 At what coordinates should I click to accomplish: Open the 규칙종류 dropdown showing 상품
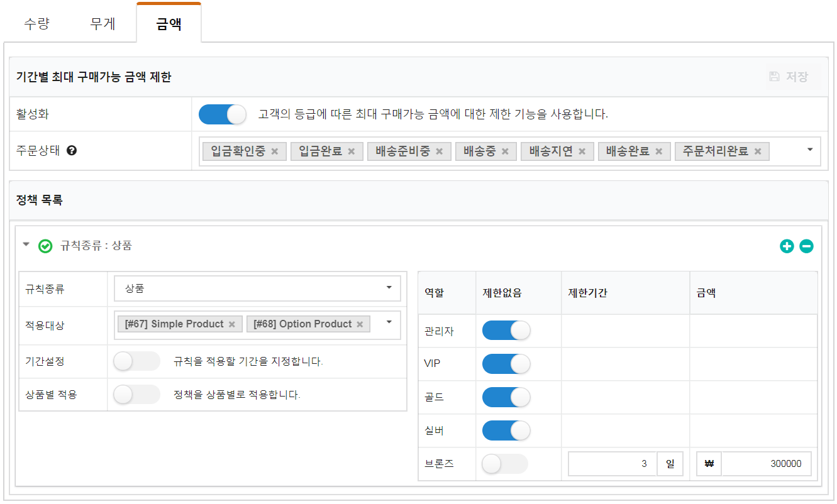[x=257, y=288]
